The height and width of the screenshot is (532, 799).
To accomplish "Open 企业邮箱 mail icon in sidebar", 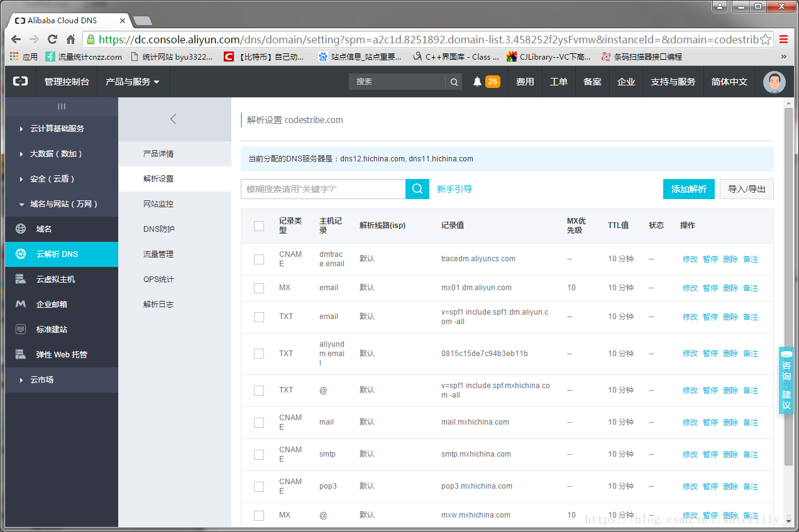I will pyautogui.click(x=21, y=304).
